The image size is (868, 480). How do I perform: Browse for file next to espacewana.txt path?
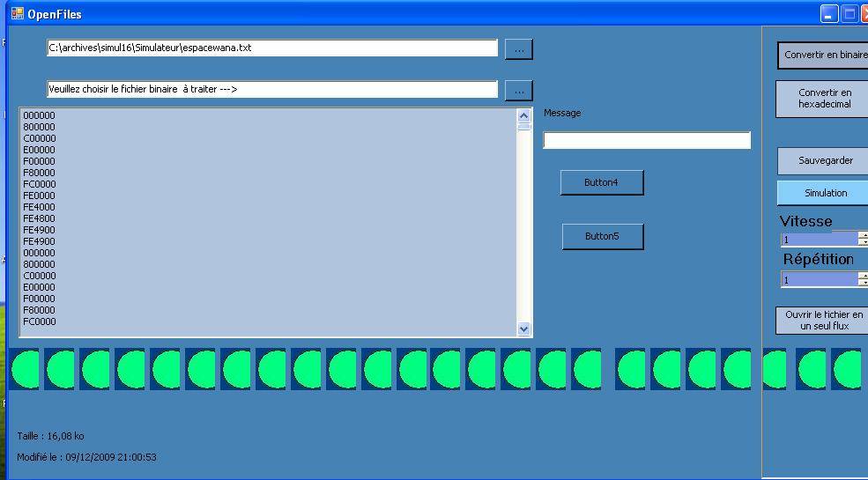click(519, 49)
